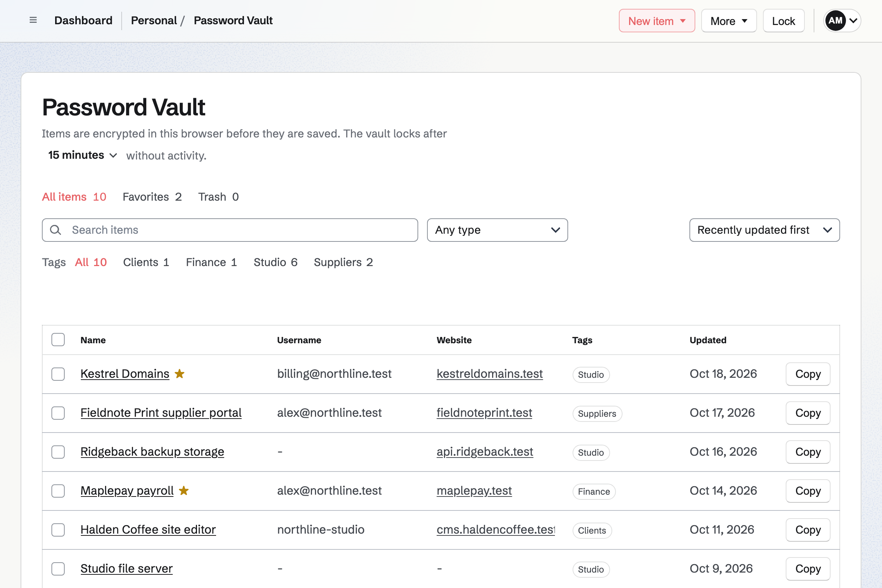This screenshot has width=882, height=588.
Task: Filter by the Suppliers tag
Action: (x=343, y=262)
